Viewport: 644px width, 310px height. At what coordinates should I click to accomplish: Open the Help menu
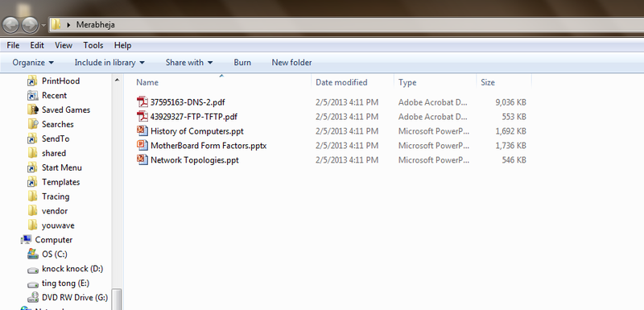click(x=123, y=45)
